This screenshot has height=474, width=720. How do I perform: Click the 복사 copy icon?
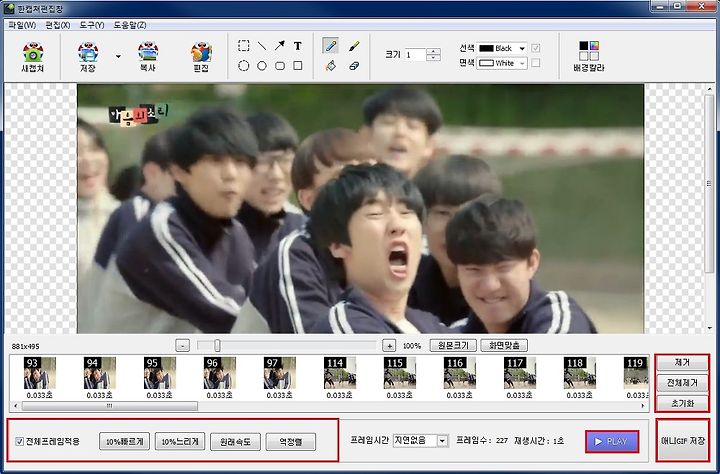148,57
